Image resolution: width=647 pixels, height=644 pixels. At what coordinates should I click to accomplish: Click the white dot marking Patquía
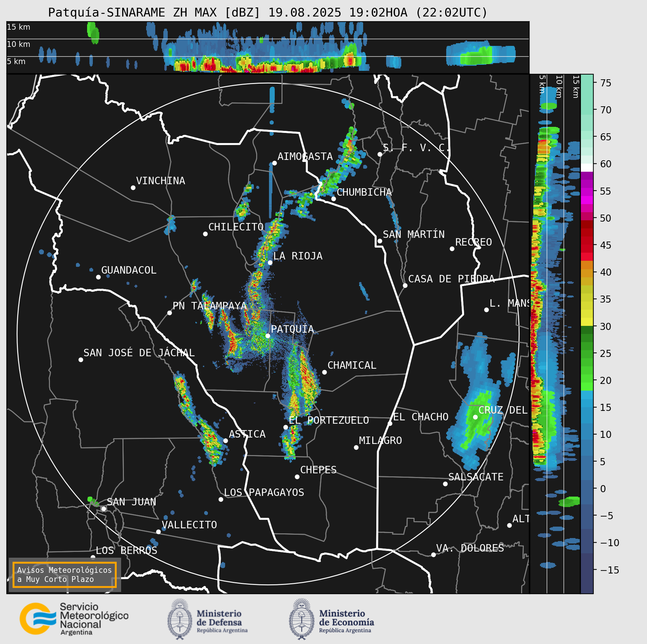268,336
